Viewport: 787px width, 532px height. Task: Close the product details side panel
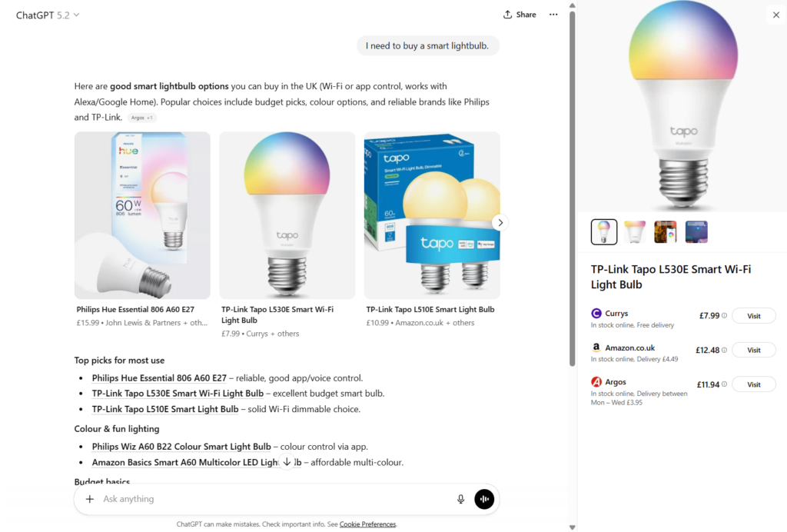pos(775,15)
